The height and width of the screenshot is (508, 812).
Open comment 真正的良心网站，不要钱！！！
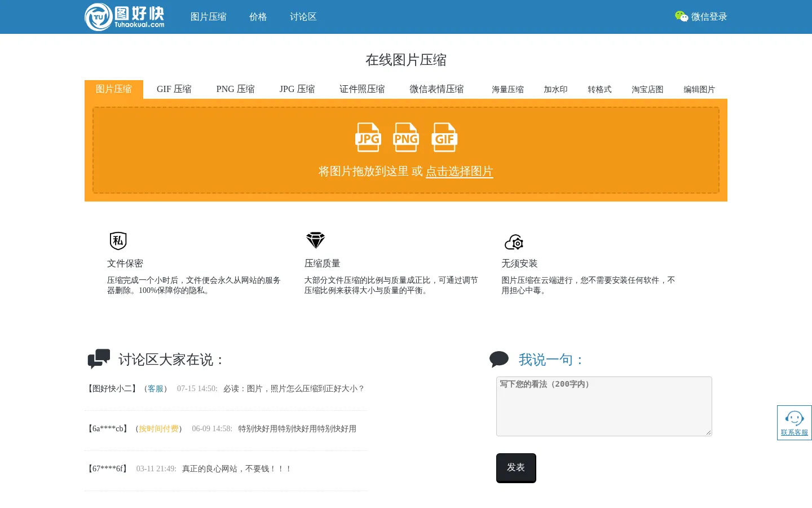pyautogui.click(x=237, y=469)
